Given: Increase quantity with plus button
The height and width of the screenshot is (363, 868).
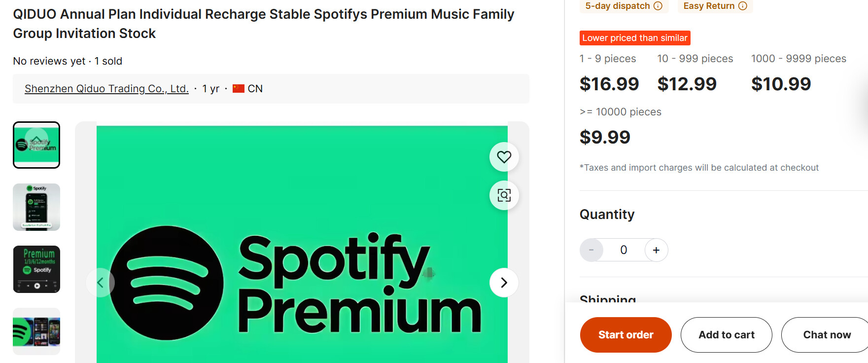Looking at the screenshot, I should coord(656,250).
